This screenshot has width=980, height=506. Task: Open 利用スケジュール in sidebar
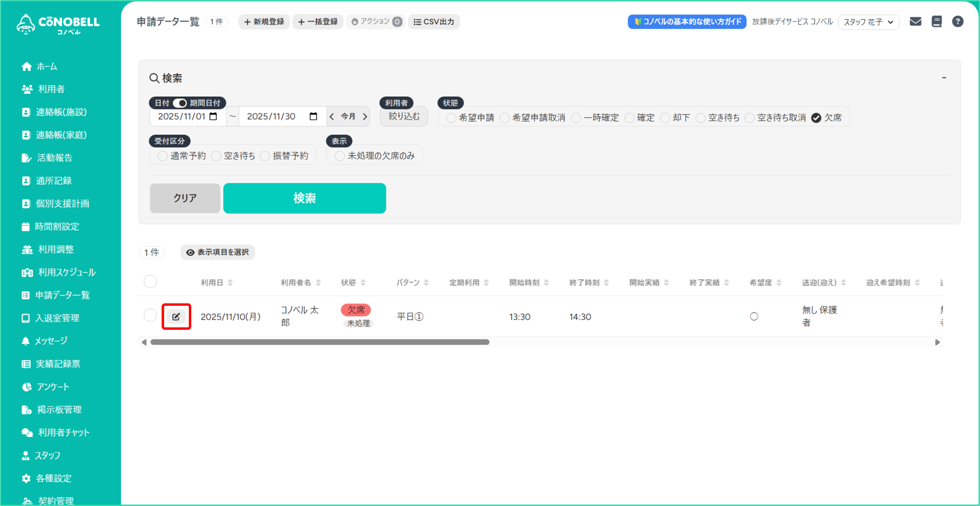pyautogui.click(x=67, y=272)
